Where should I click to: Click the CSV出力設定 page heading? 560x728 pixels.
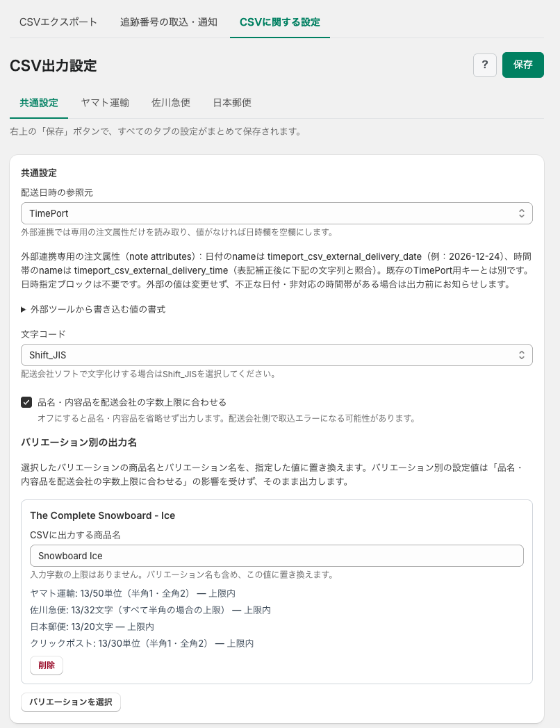coord(53,65)
